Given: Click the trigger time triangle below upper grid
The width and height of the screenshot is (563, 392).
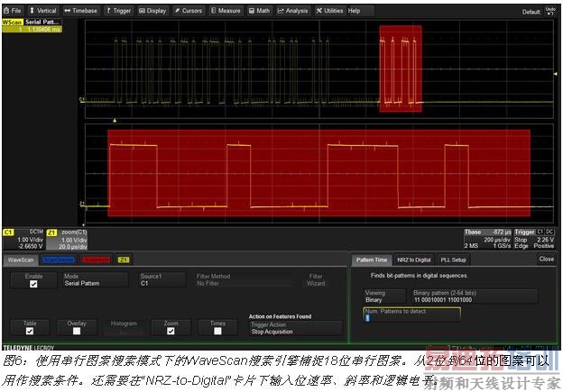Looking at the screenshot, I should pos(115,121).
